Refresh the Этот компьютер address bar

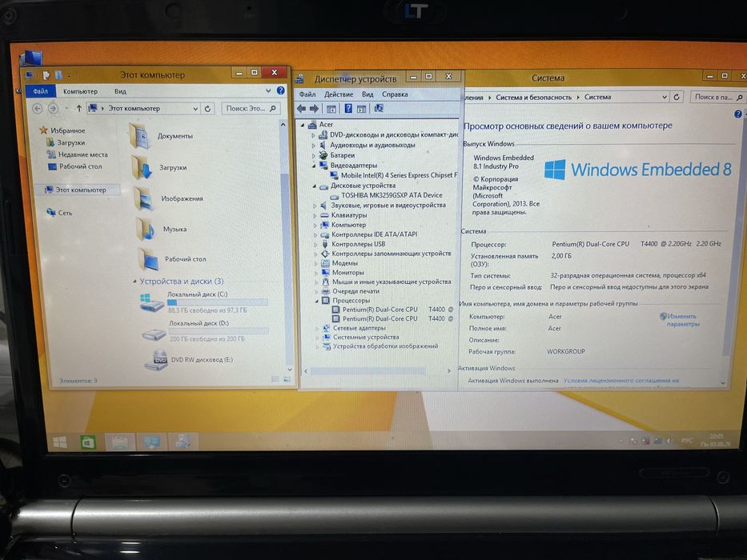point(207,109)
